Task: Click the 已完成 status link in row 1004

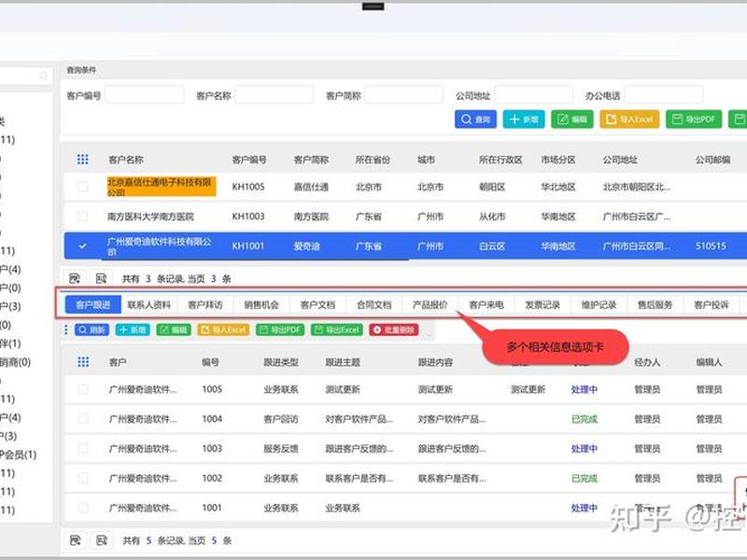Action: 585,419
